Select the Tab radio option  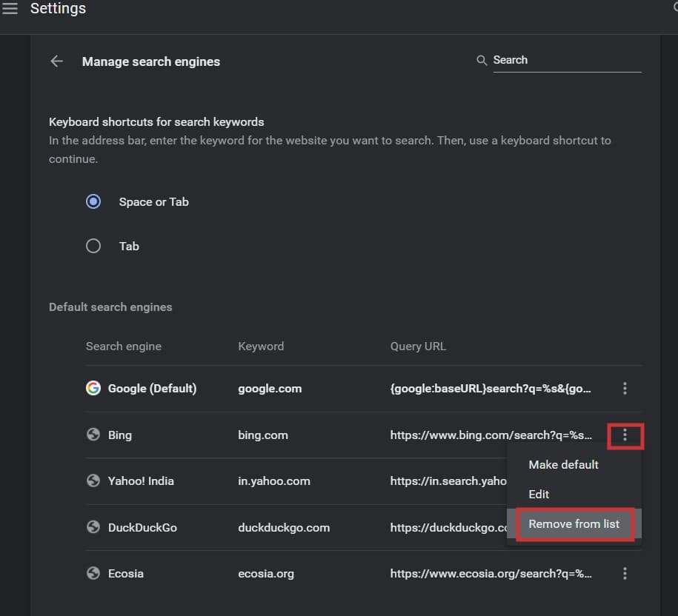coord(93,246)
